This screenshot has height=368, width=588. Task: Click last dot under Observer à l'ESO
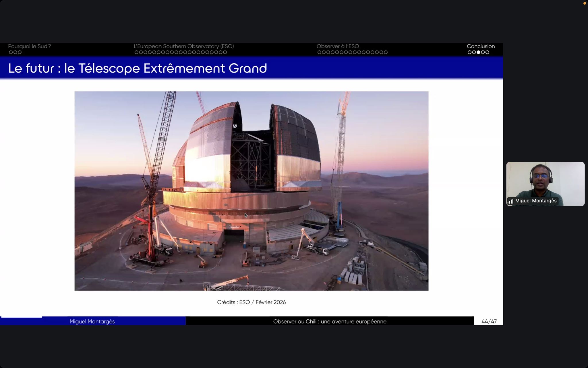[386, 52]
